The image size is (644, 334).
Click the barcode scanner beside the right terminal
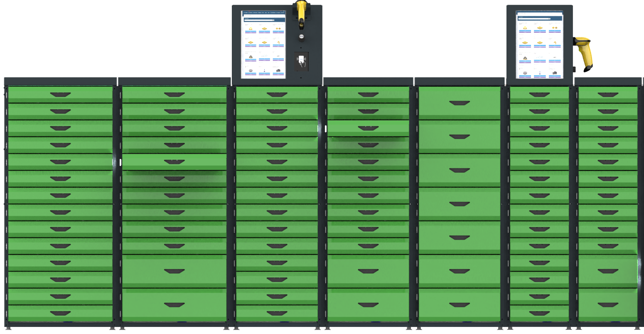click(x=585, y=52)
